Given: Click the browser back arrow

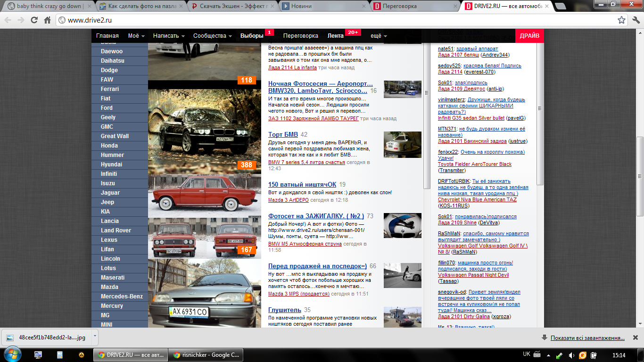Looking at the screenshot, I should [x=8, y=20].
